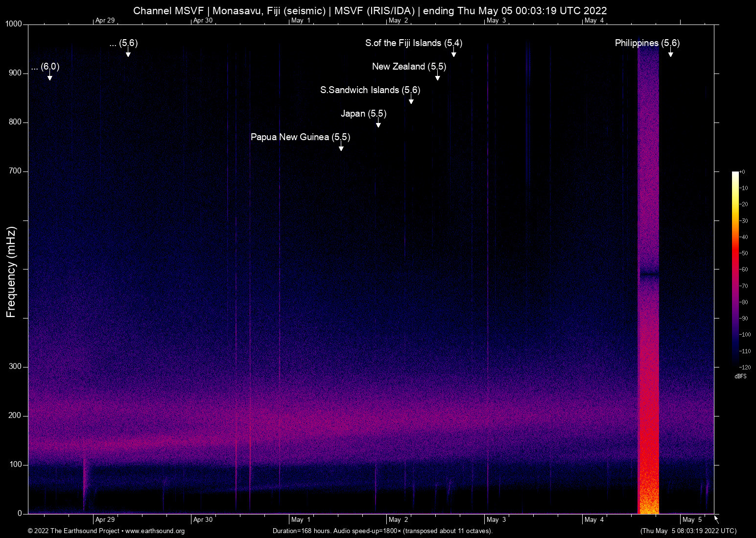Select the Japan (5.5) event label
This screenshot has height=538, width=756.
click(x=363, y=113)
